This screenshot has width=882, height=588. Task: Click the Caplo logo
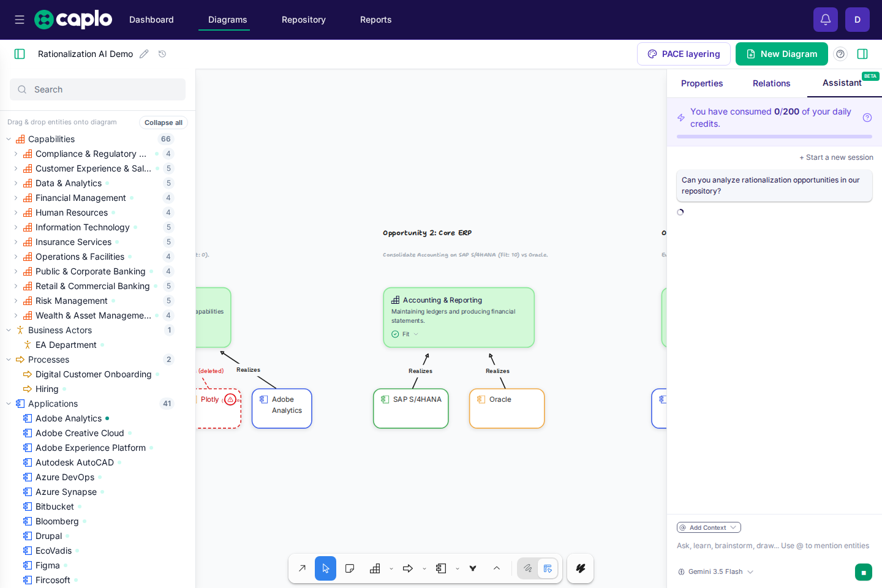click(73, 20)
